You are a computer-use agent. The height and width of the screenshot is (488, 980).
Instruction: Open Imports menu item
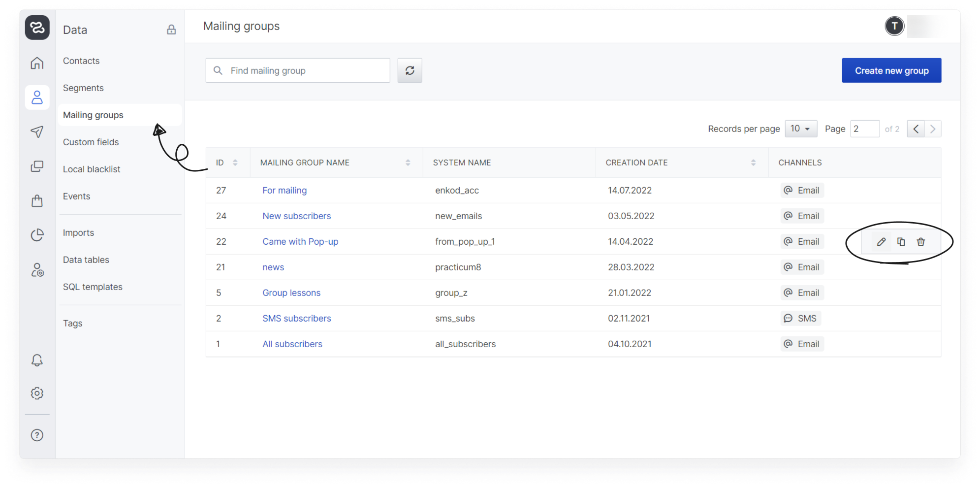(78, 233)
